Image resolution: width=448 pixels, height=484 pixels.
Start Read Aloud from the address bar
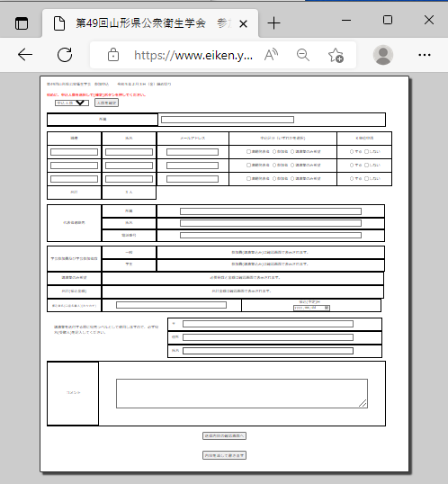(x=271, y=55)
